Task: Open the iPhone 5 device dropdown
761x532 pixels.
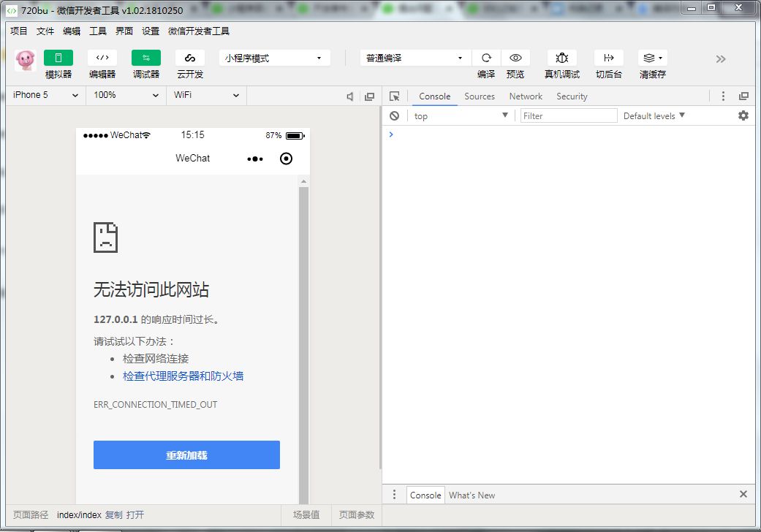Action: click(45, 95)
